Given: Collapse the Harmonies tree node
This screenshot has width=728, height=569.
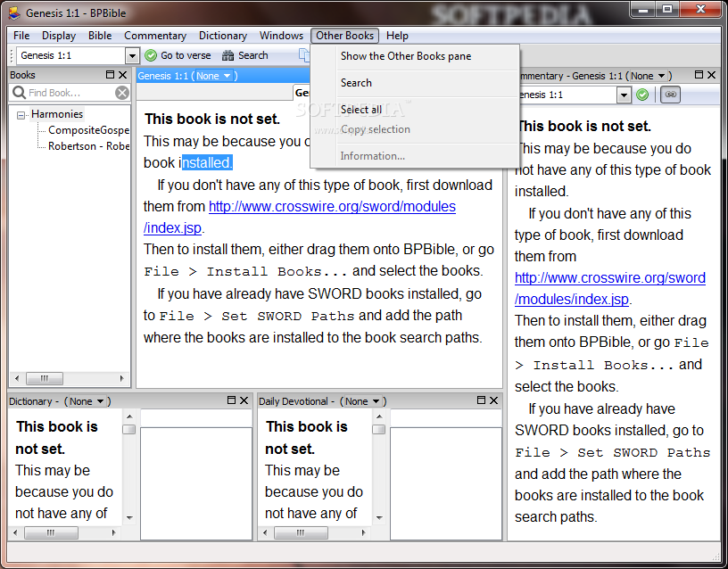Looking at the screenshot, I should [x=21, y=115].
